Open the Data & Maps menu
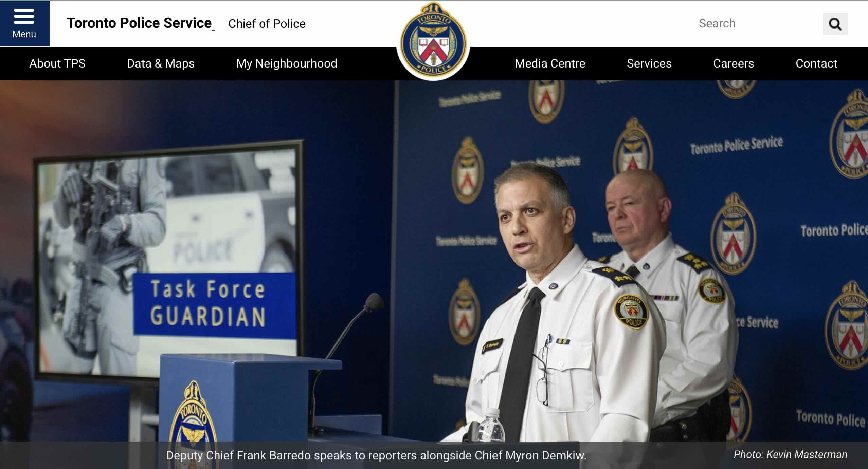The height and width of the screenshot is (469, 868). pos(161,63)
